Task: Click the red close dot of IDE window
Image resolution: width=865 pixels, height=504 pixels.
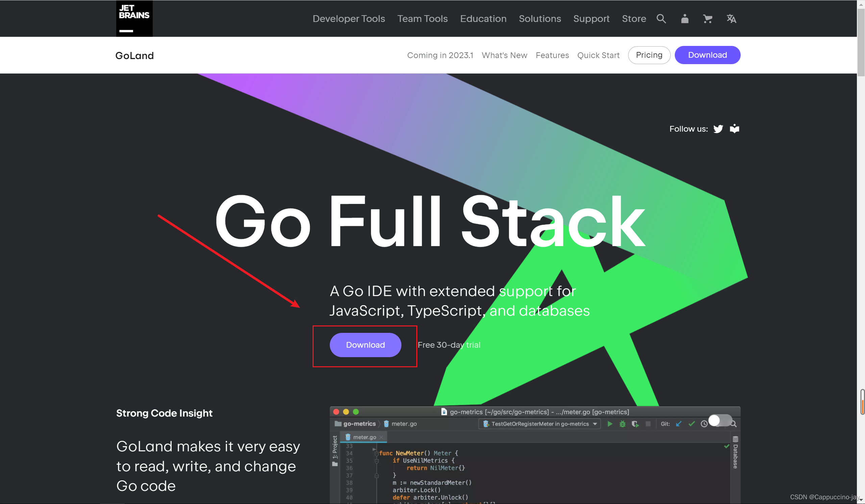Action: tap(336, 412)
